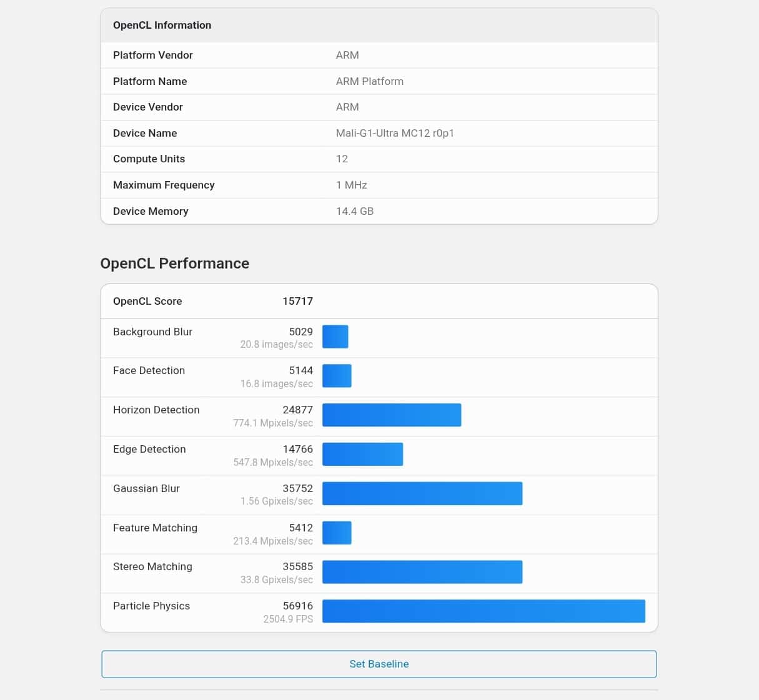759x700 pixels.
Task: Click the Device Memory 14.4 GB value
Action: click(355, 211)
